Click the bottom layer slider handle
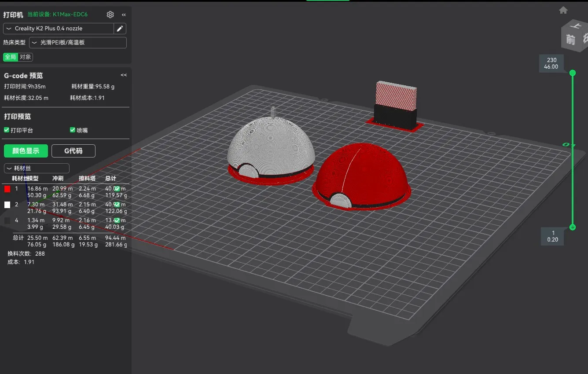Viewport: 588px width, 374px height. 573,227
